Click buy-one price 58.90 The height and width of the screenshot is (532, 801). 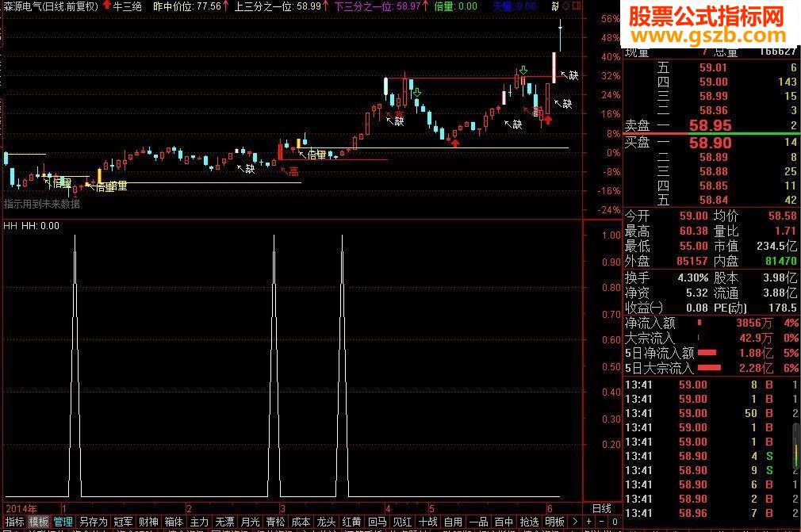pyautogui.click(x=710, y=143)
